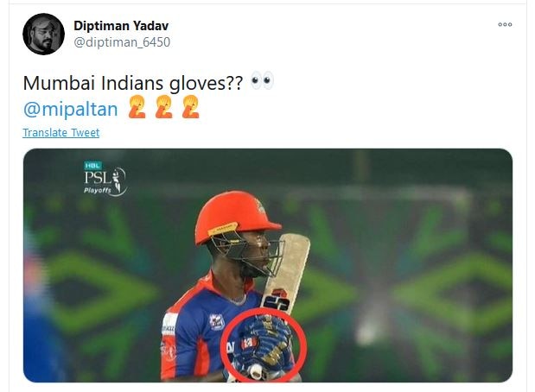Click the team crest on the jersey
Viewport: 535px width, 392px height.
[x=217, y=322]
